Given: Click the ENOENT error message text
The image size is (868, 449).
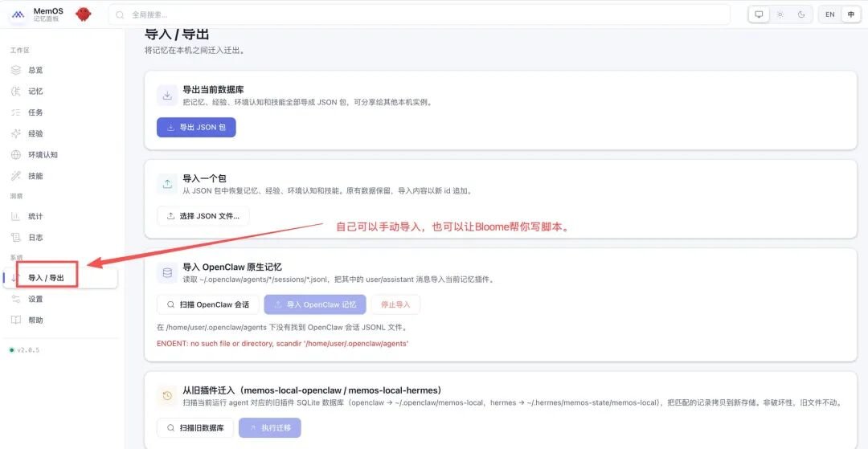Looking at the screenshot, I should (x=283, y=344).
